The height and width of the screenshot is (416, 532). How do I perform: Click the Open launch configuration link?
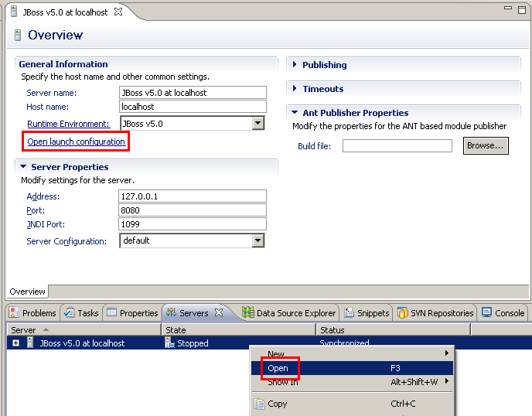pyautogui.click(x=76, y=142)
